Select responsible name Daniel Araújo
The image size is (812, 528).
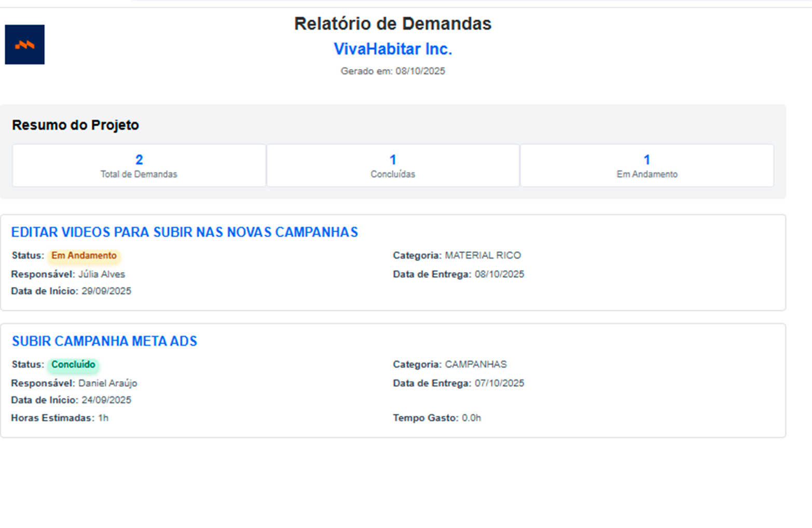pos(108,383)
